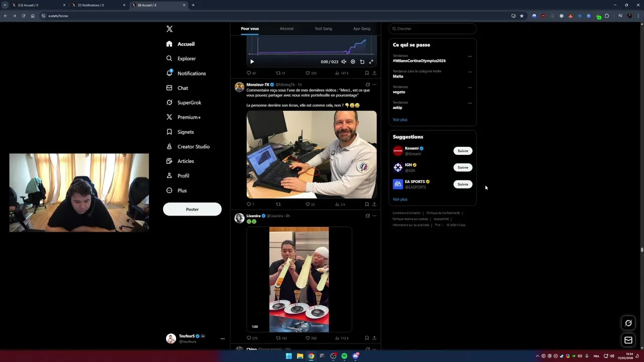Play the Lixanira ice cream video
Screen dimensions: 644x362
pyautogui.click(x=299, y=280)
